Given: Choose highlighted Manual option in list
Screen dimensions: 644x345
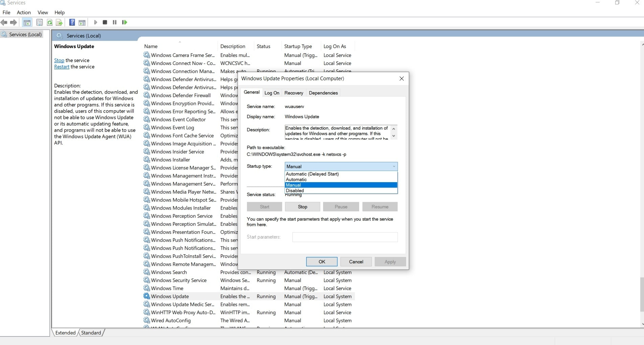Looking at the screenshot, I should tap(341, 185).
